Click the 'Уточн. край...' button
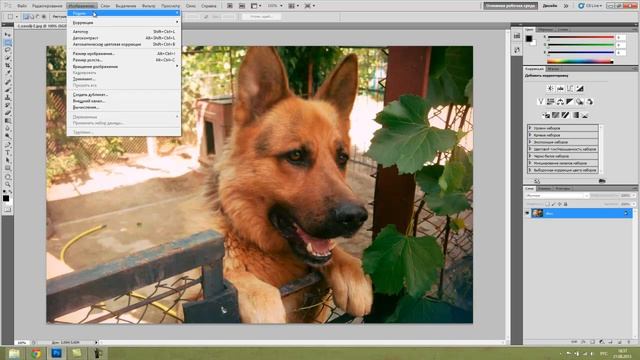Viewport: 640px width, 360px height. [261, 17]
